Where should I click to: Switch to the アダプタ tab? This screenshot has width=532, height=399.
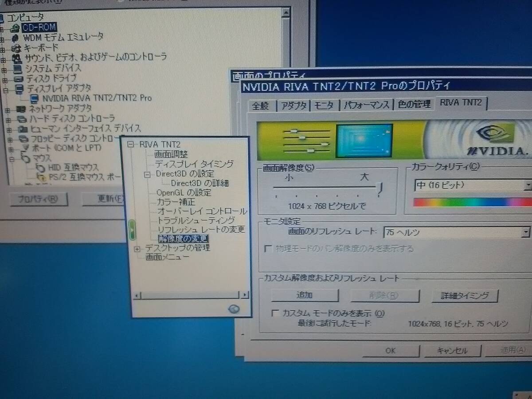point(293,106)
